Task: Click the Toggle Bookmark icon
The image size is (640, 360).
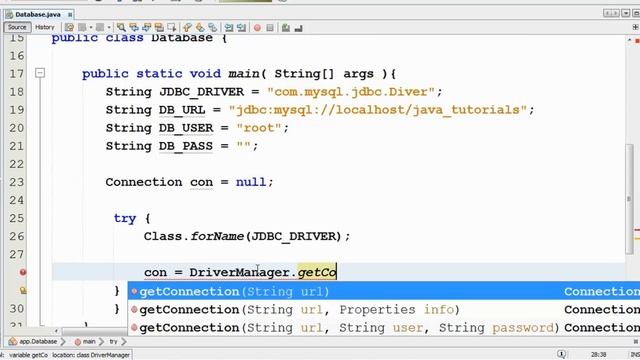Action: [x=213, y=28]
